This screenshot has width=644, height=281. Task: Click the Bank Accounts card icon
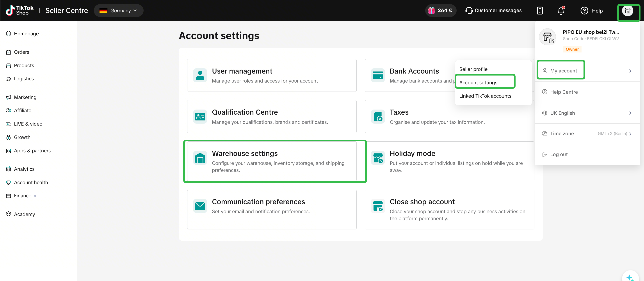pos(377,75)
